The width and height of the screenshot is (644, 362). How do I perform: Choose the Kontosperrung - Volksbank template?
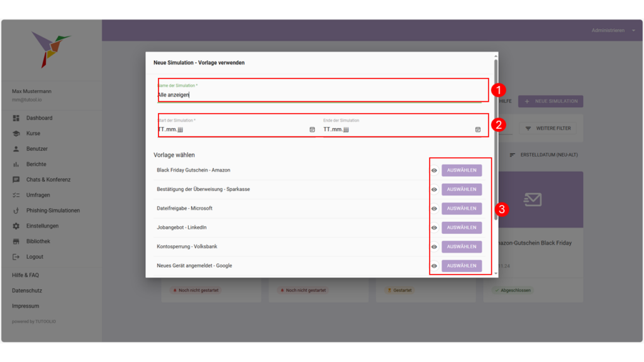tap(462, 246)
